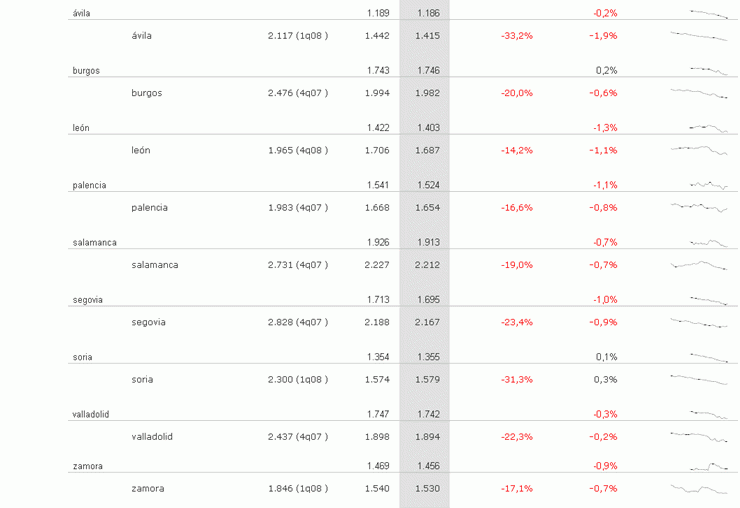The image size is (740, 508).
Task: Click the león province heading label
Action: point(81,128)
